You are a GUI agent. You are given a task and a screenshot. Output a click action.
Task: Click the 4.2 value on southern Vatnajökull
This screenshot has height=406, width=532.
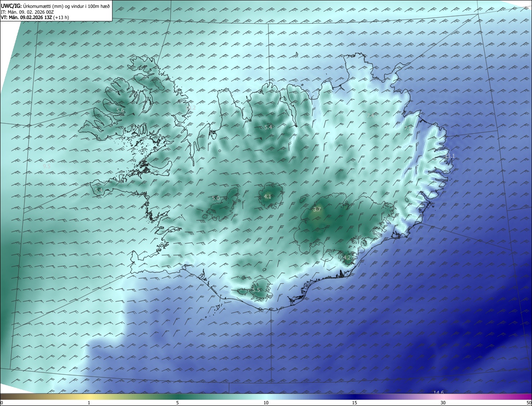point(347,258)
